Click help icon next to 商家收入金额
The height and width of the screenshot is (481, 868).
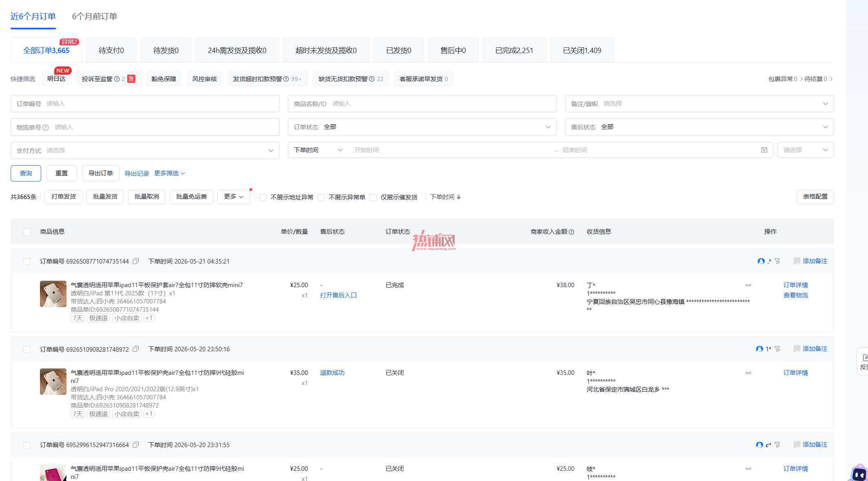pos(571,232)
